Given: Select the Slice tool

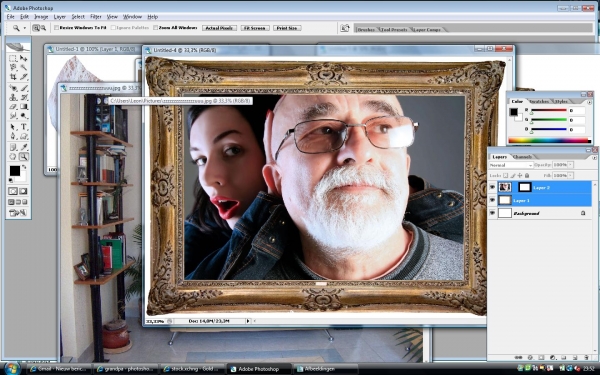Looking at the screenshot, I should click(x=24, y=77).
